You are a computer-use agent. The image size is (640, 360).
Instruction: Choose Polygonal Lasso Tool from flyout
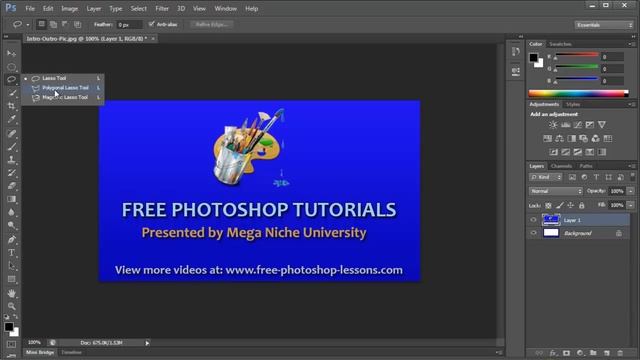pos(62,88)
